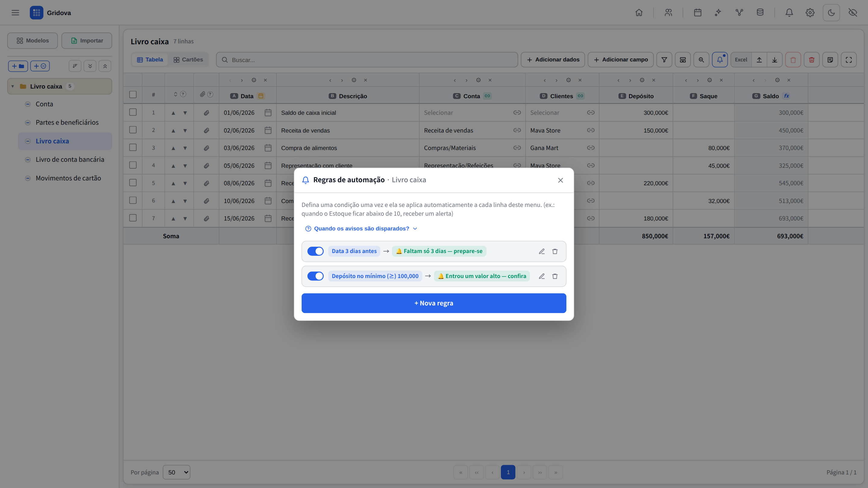Viewport: 868px width, 488px height.
Task: Open the users icon in top bar
Action: tap(668, 13)
